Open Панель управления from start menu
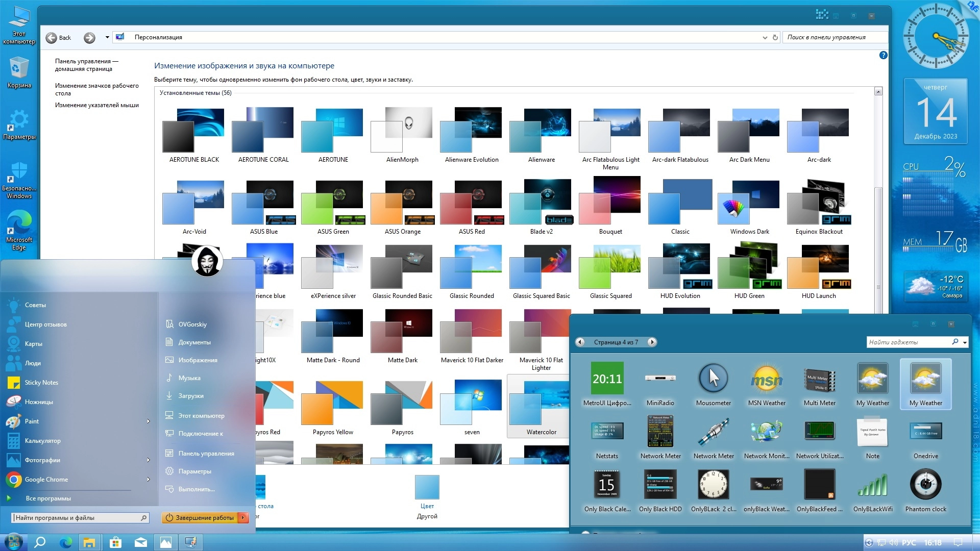 [x=206, y=454]
